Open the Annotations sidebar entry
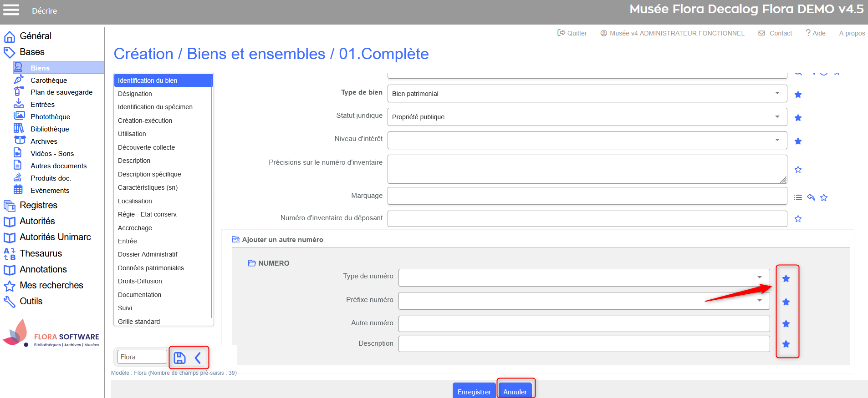Screen dimensions: 868x398 [x=43, y=269]
